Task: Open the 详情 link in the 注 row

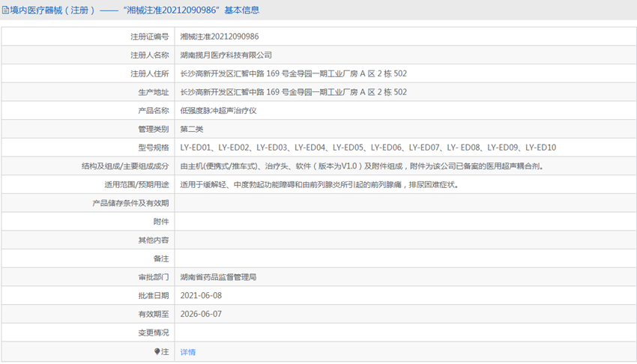Action: [187, 352]
